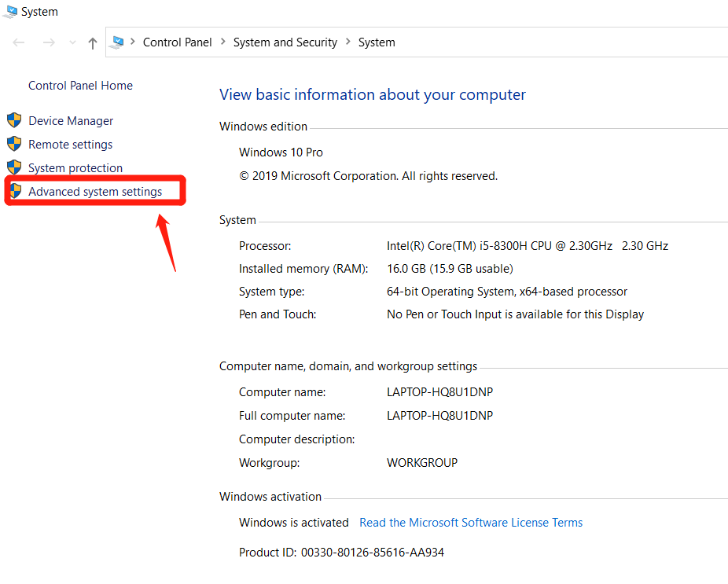
Task: Click the System type: label
Action: (x=271, y=292)
